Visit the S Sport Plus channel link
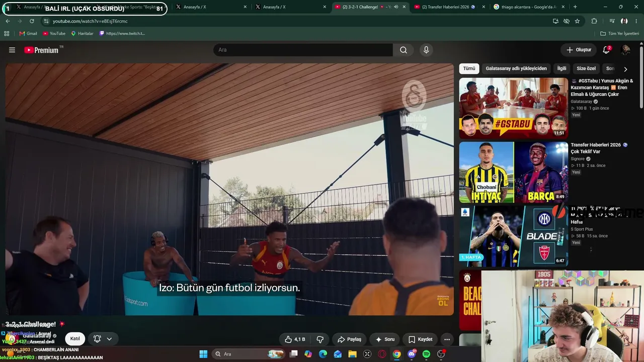 [582, 229]
